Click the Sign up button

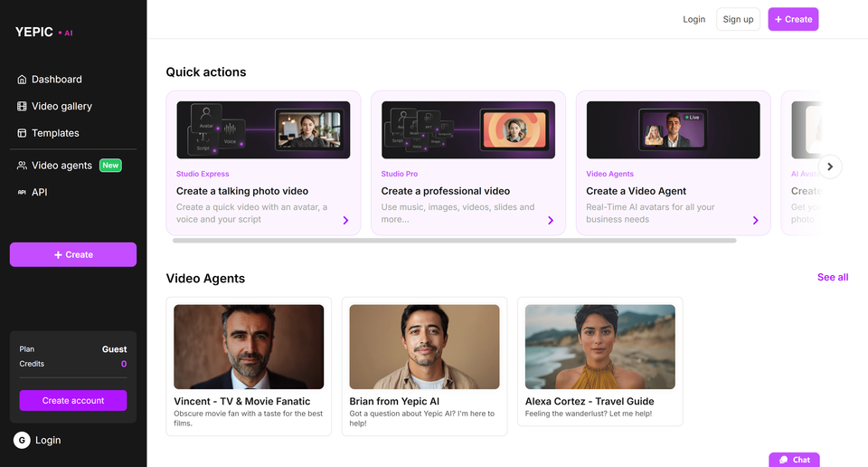[738, 19]
